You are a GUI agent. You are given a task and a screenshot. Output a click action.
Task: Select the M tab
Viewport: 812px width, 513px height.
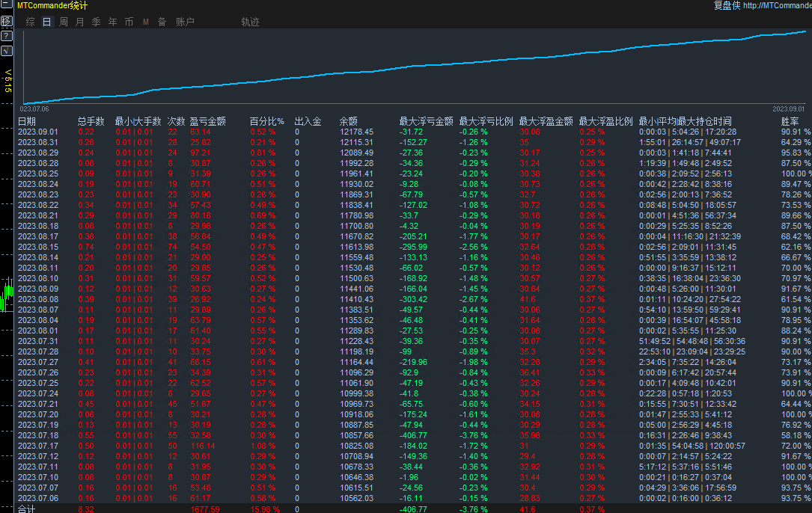(x=145, y=22)
